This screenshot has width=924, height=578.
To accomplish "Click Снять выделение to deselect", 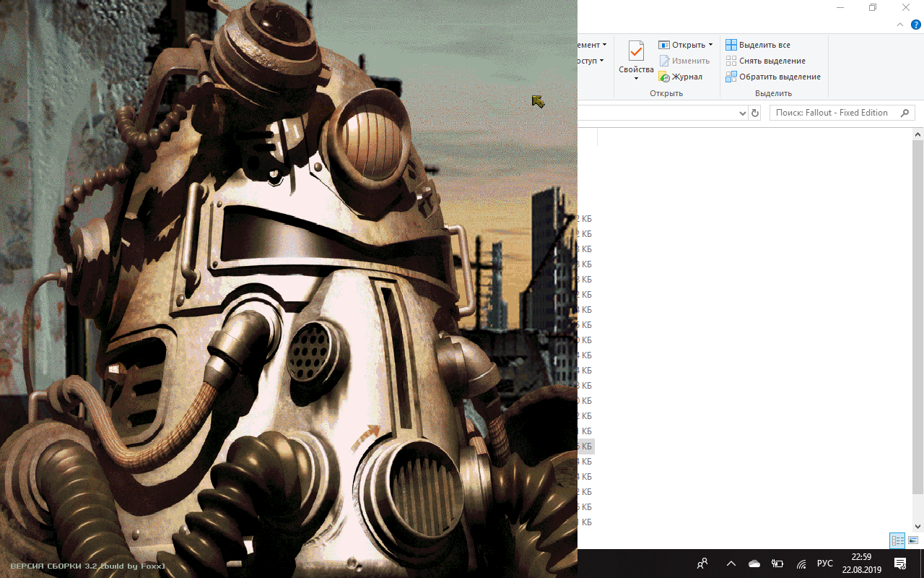I will (765, 61).
